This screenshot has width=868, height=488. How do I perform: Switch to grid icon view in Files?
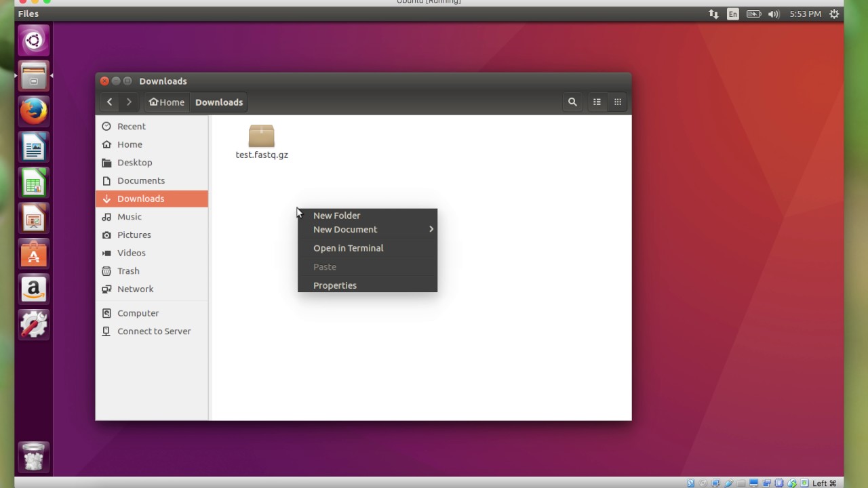[x=618, y=102]
